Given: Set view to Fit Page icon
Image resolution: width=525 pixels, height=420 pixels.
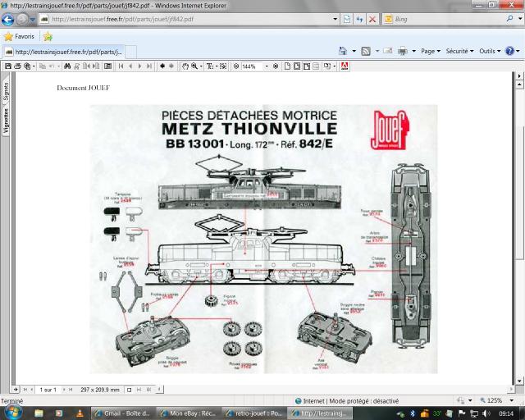Looking at the screenshot, I should [x=297, y=66].
